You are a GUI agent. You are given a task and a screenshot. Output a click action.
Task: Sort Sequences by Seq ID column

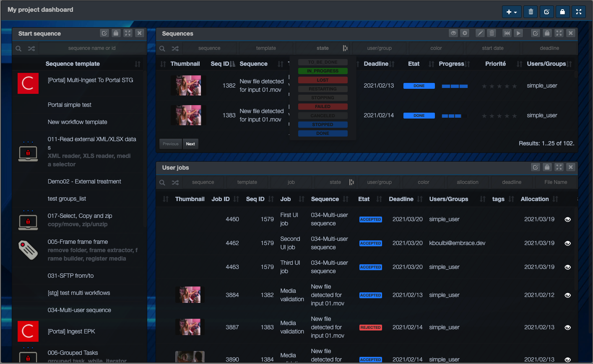[x=233, y=64]
